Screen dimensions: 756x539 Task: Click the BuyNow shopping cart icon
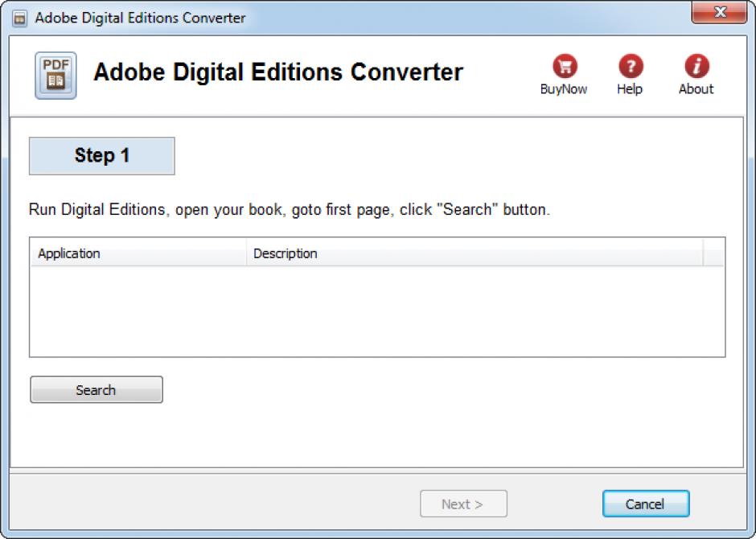point(565,66)
